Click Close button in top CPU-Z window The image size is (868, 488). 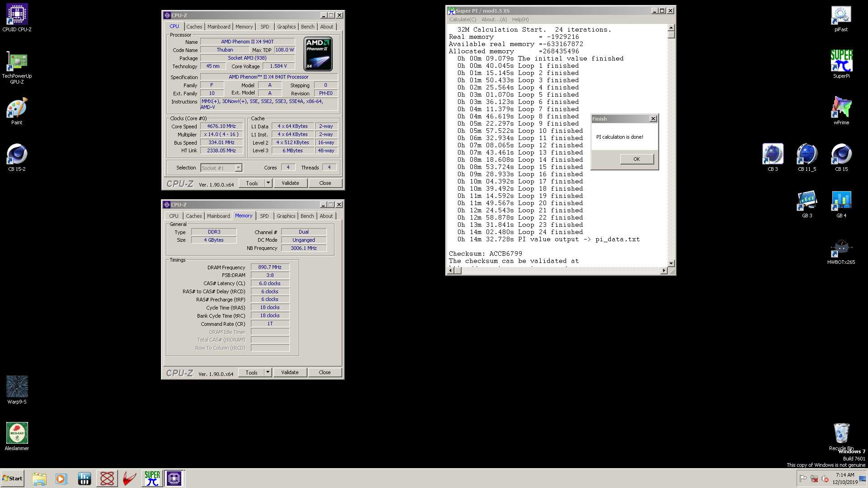pyautogui.click(x=325, y=183)
